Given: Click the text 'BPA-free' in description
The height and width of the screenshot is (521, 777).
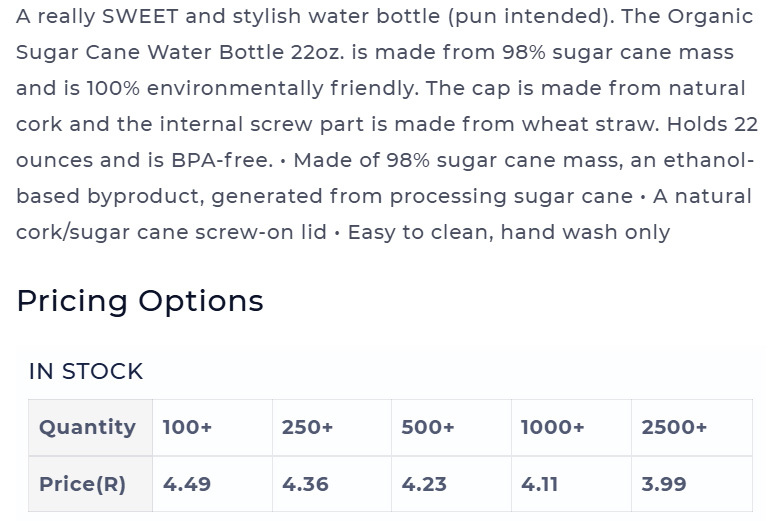Looking at the screenshot, I should pyautogui.click(x=222, y=160).
